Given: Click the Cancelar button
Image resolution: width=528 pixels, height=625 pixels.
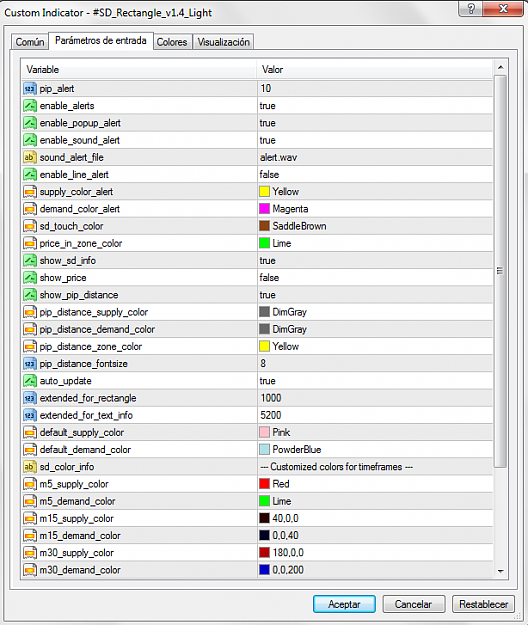Looking at the screenshot, I should point(413,604).
